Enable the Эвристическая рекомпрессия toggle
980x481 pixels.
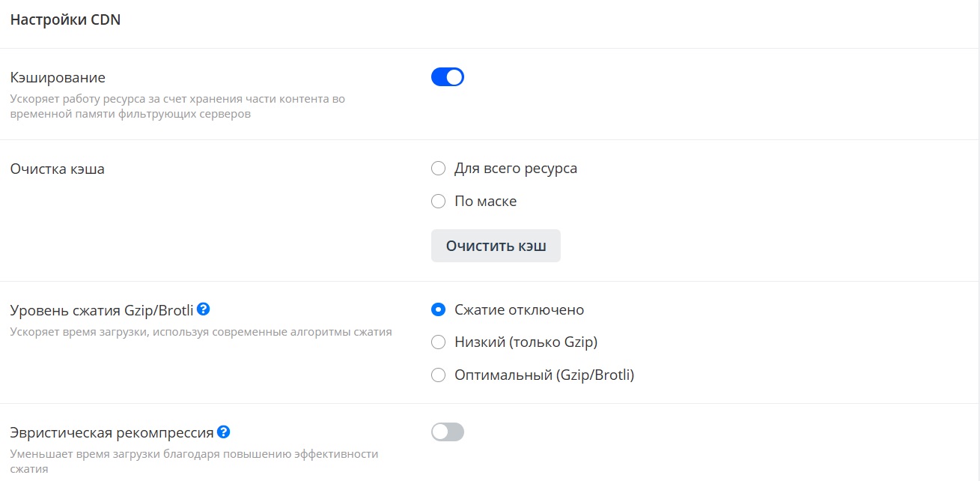(x=448, y=432)
